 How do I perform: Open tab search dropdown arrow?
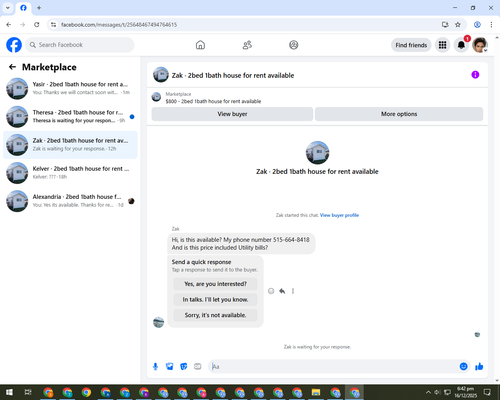pyautogui.click(x=8, y=8)
